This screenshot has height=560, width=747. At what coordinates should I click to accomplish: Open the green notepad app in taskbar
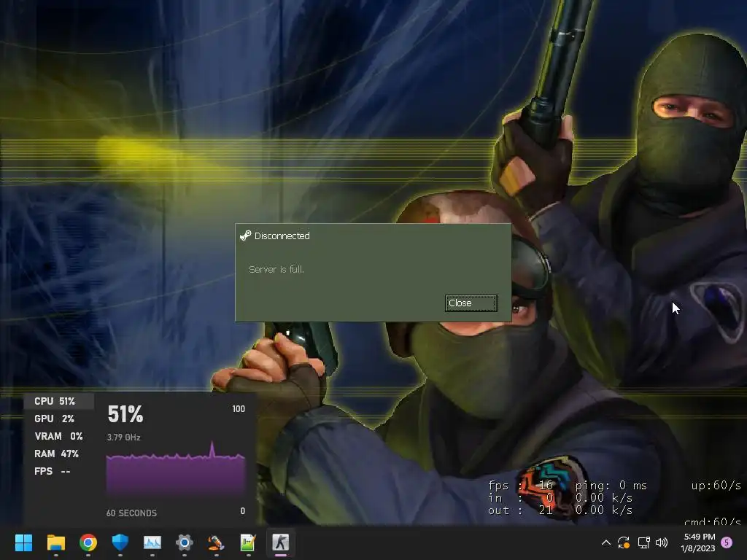click(248, 542)
